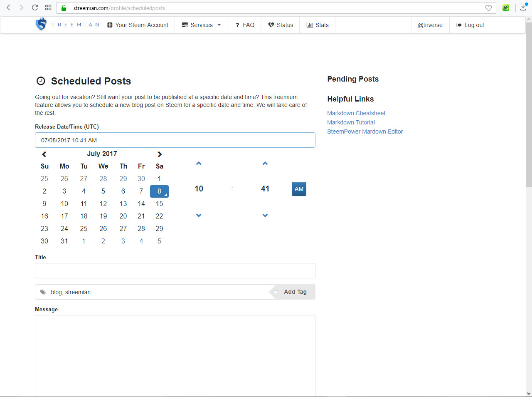The image size is (532, 397).
Task: Click the Pending Posts heading
Action: click(x=353, y=79)
